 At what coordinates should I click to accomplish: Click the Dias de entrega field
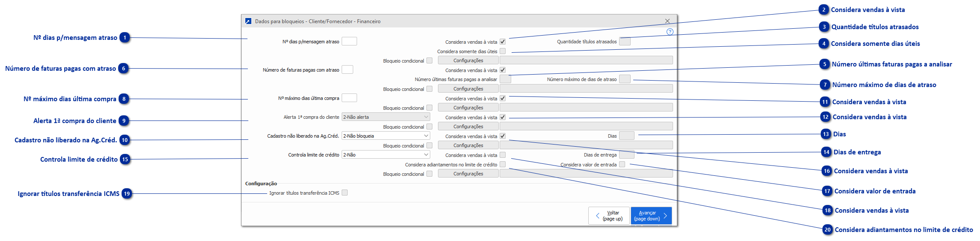[626, 155]
